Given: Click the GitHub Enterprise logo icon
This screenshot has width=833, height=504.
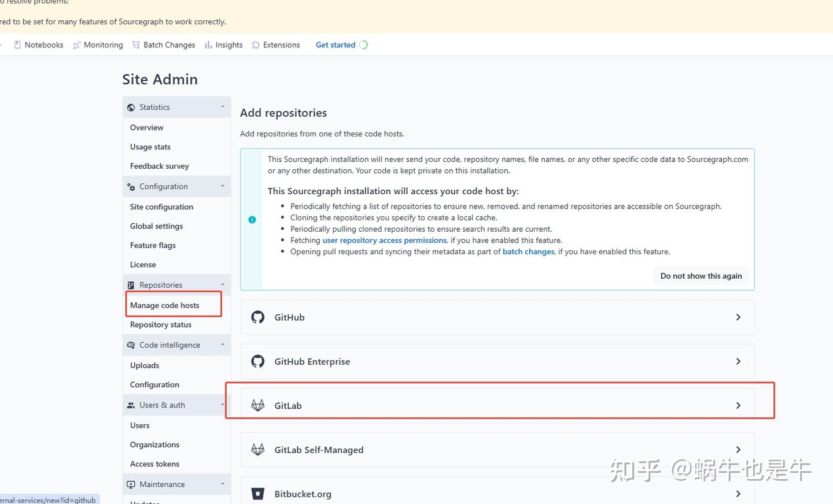Looking at the screenshot, I should coord(258,361).
